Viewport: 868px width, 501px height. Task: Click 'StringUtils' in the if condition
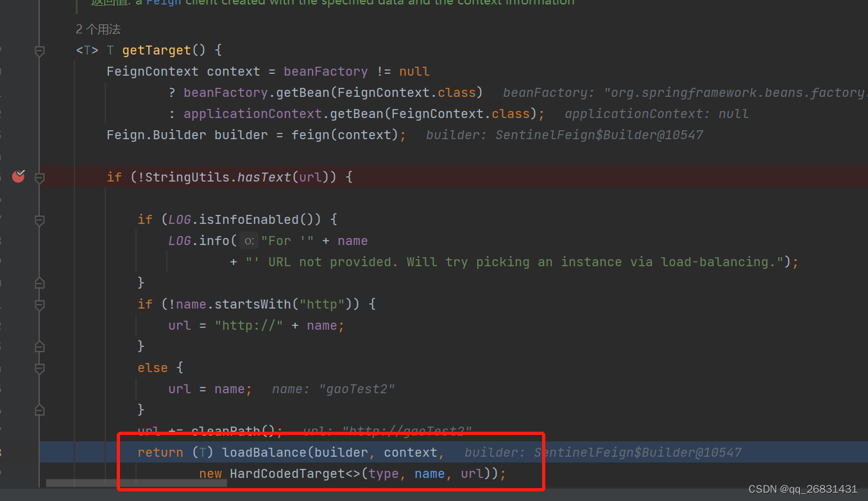coord(187,177)
